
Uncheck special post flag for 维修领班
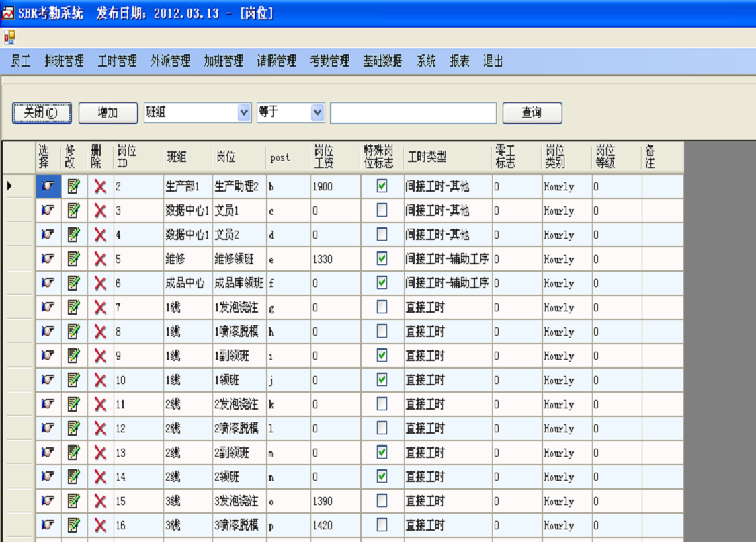click(381, 259)
